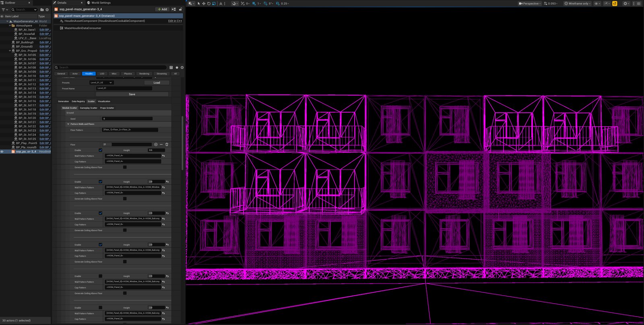Screen dimensions: 644x325
Task: Delete all Floor entries with trash icon
Action: (x=167, y=144)
